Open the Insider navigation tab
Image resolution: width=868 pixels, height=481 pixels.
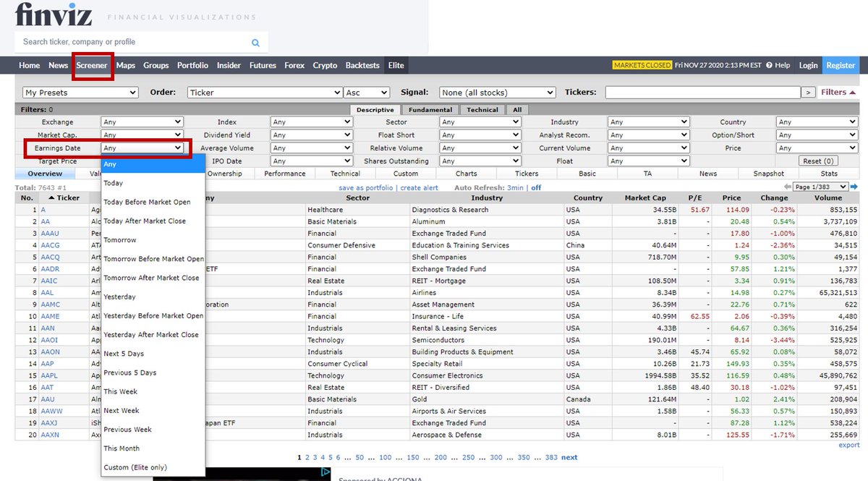[229, 65]
